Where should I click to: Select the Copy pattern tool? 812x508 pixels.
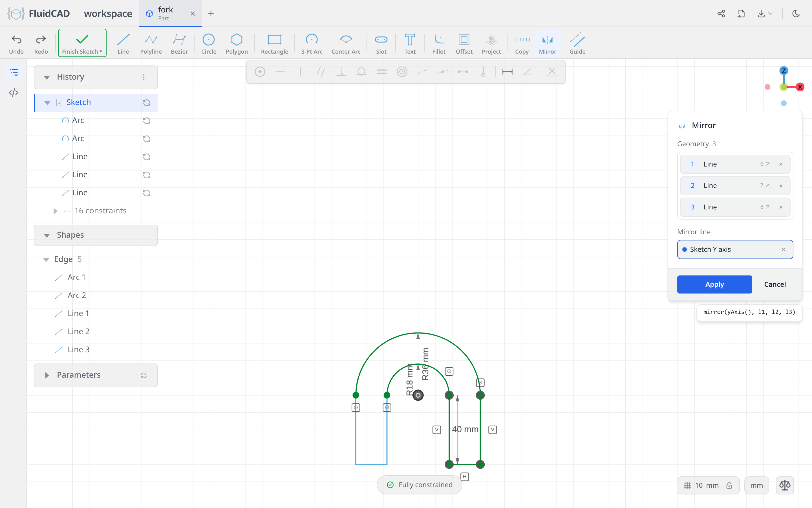(x=521, y=44)
